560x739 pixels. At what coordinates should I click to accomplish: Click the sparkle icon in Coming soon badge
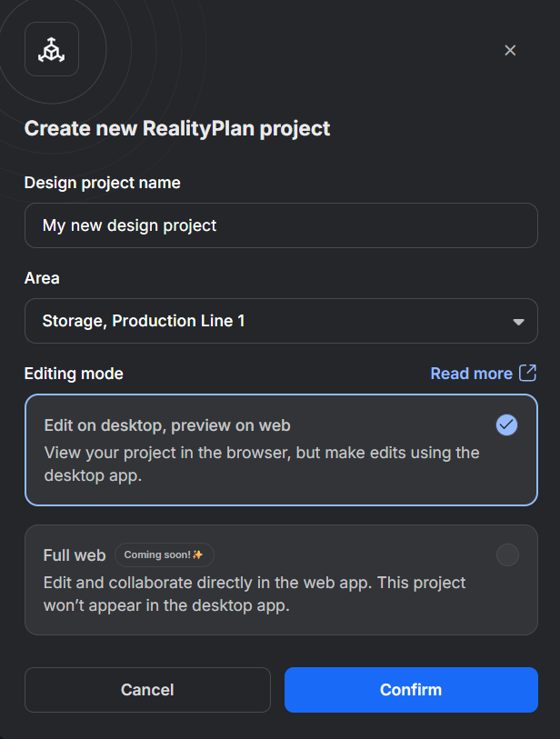pos(197,554)
